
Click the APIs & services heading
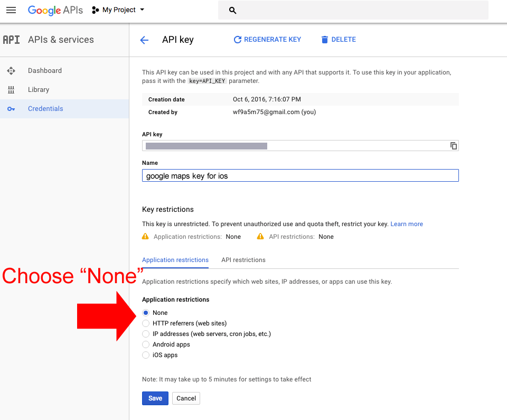point(61,40)
